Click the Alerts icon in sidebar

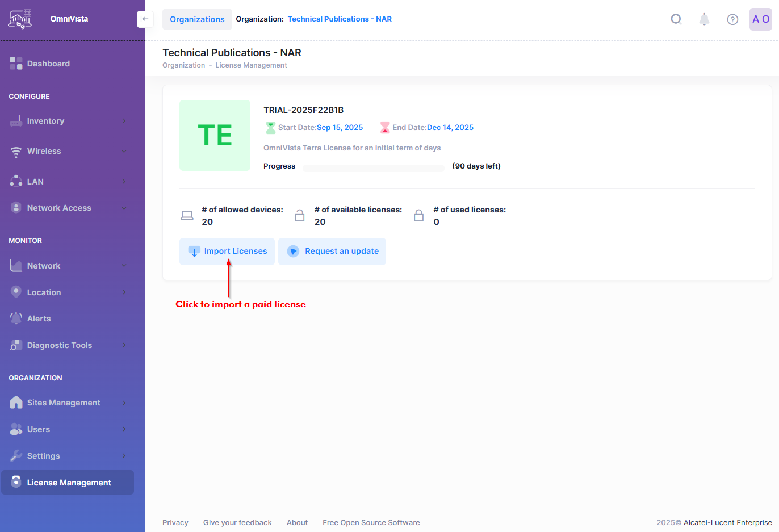pyautogui.click(x=16, y=319)
